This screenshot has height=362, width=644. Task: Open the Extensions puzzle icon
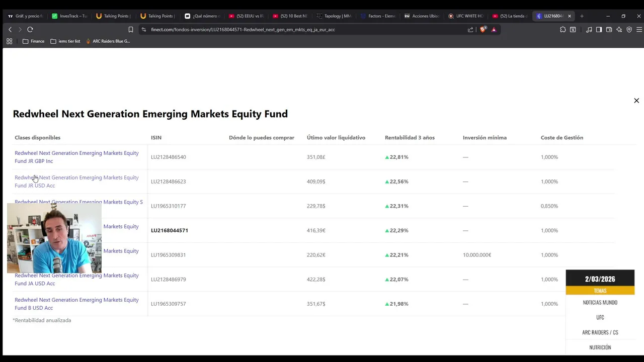(x=563, y=30)
